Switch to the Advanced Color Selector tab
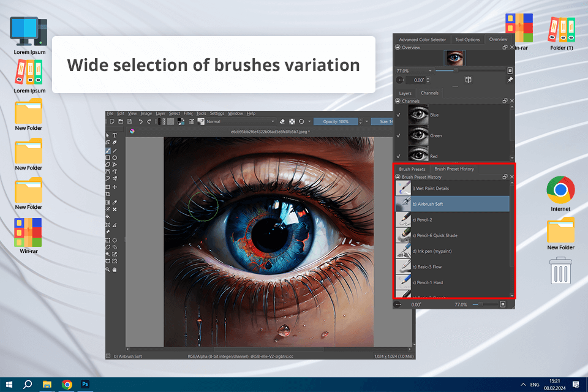588x392 pixels. (422, 39)
